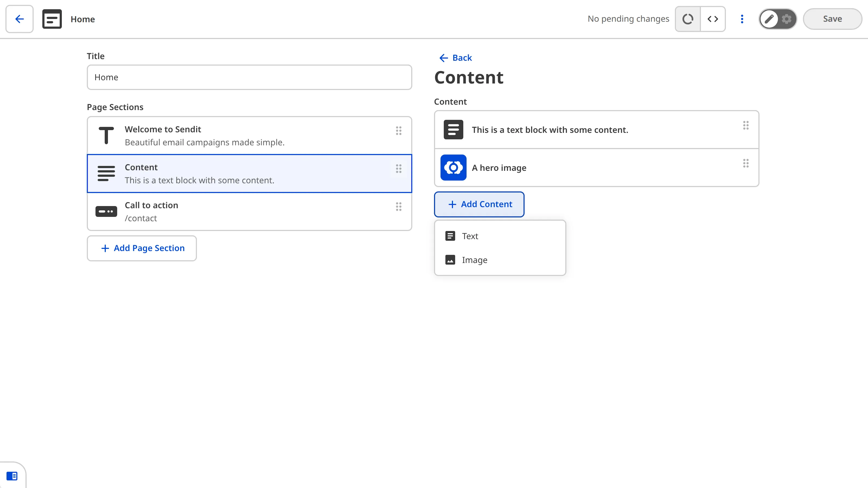Select Text from the Add Content menu

click(470, 236)
